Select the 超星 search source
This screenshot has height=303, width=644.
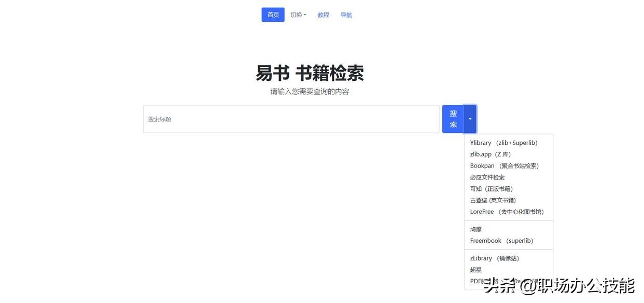coord(476,270)
